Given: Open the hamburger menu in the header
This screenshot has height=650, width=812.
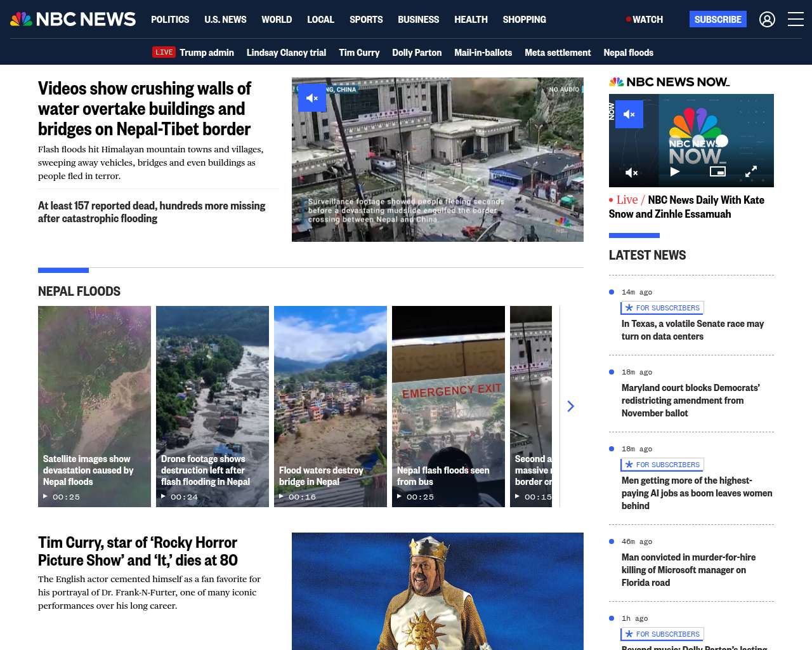Looking at the screenshot, I should 796,20.
